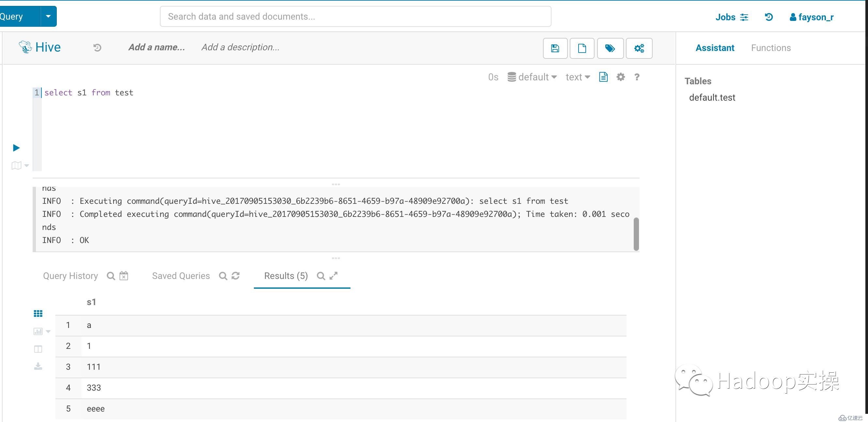The width and height of the screenshot is (868, 422).
Task: Select result cell 'eeee'
Action: [354, 409]
